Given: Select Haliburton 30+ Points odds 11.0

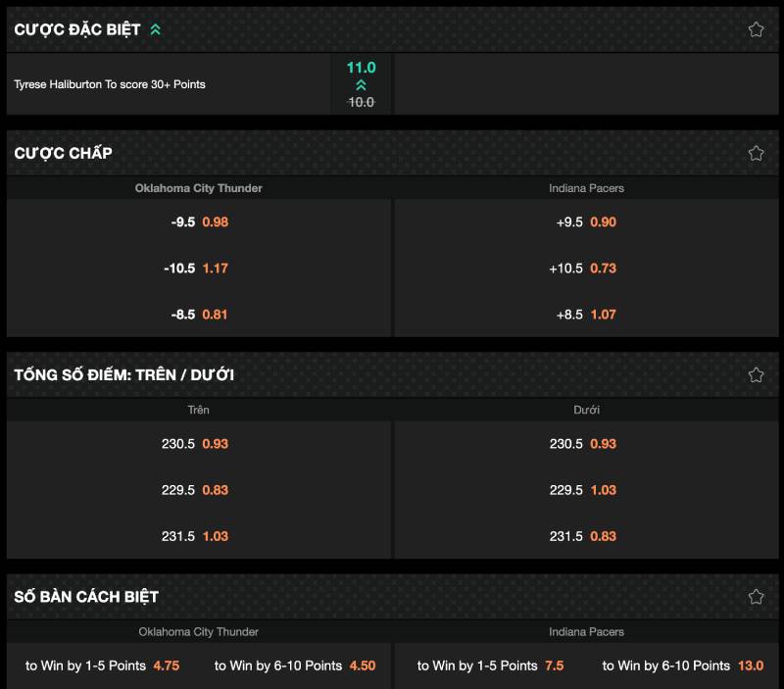Looking at the screenshot, I should 361,83.
